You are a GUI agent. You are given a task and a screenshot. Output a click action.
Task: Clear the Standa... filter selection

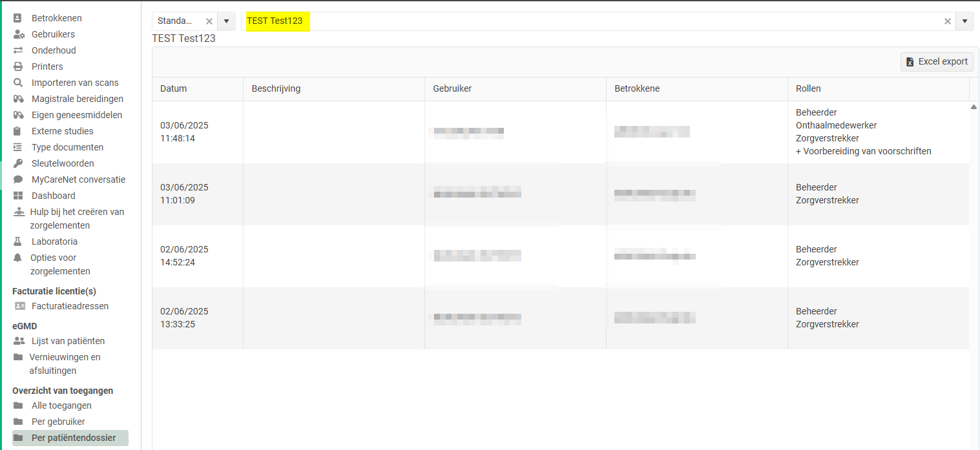[209, 21]
